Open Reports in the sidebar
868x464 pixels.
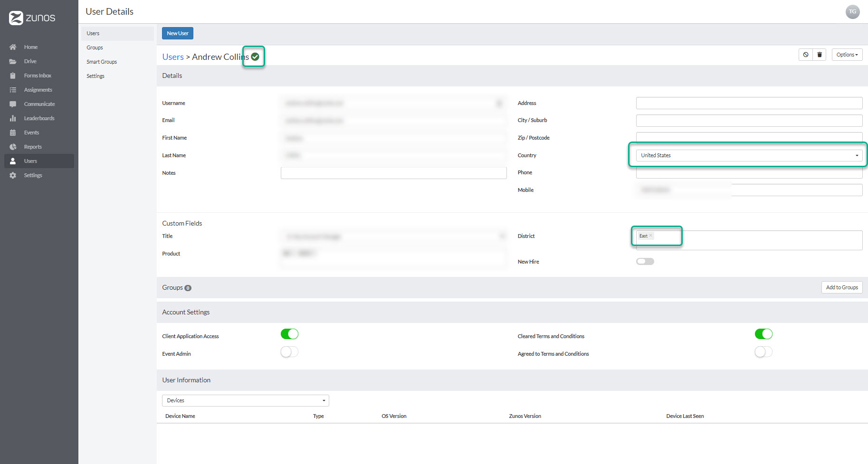(x=33, y=147)
